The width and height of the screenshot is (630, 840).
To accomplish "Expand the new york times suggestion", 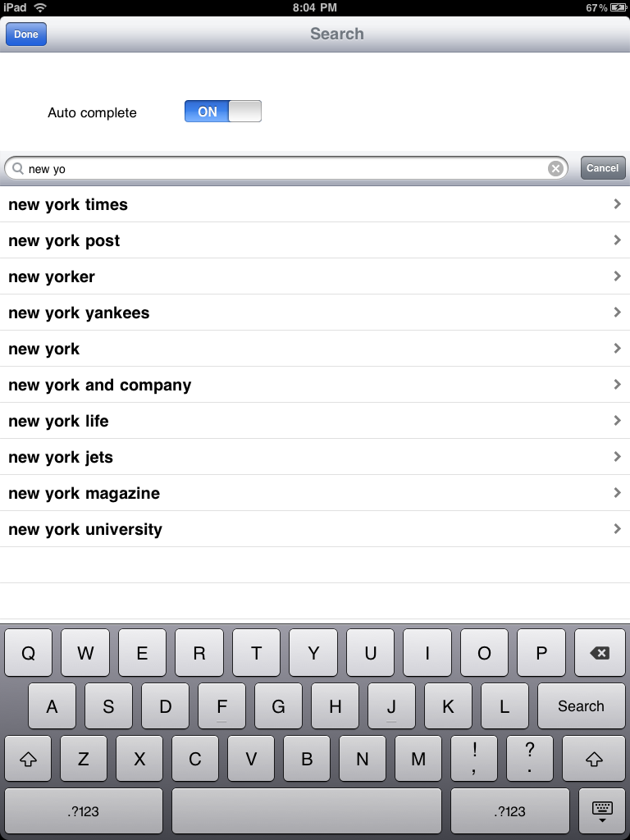I will coord(618,203).
